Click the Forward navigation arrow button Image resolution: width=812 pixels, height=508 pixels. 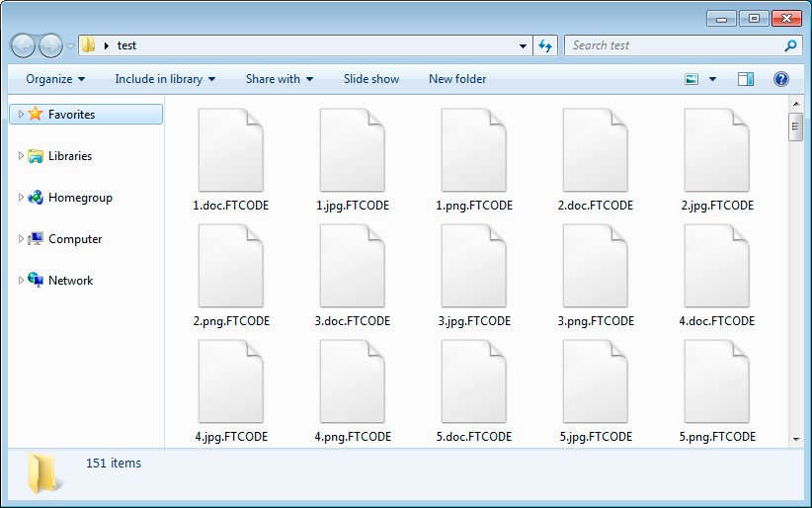pyautogui.click(x=50, y=45)
